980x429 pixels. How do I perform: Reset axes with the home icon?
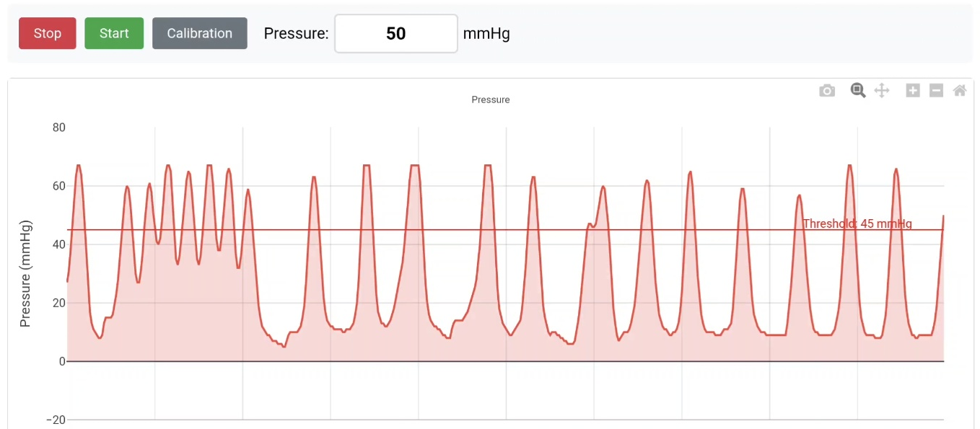coord(959,91)
